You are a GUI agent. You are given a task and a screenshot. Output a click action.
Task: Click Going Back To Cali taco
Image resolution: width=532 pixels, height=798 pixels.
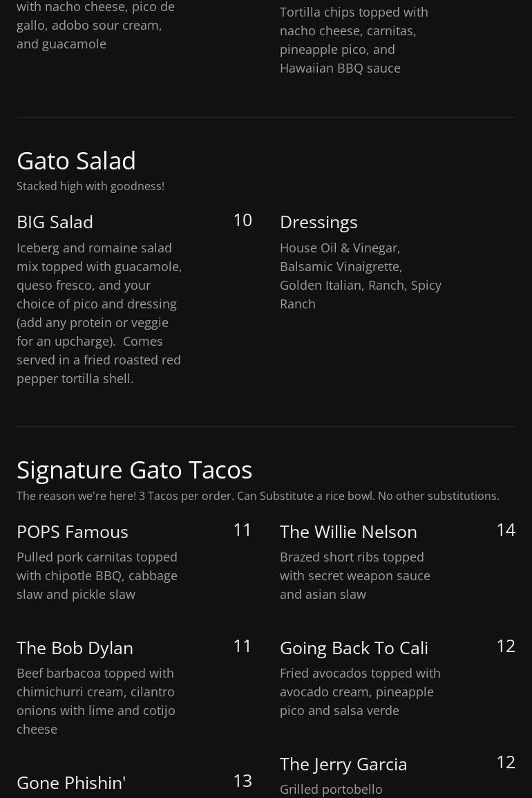354,648
